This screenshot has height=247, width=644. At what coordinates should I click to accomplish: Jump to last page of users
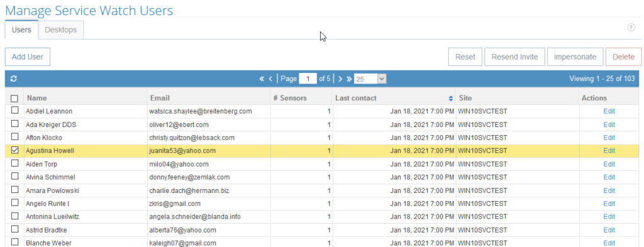[x=348, y=79]
